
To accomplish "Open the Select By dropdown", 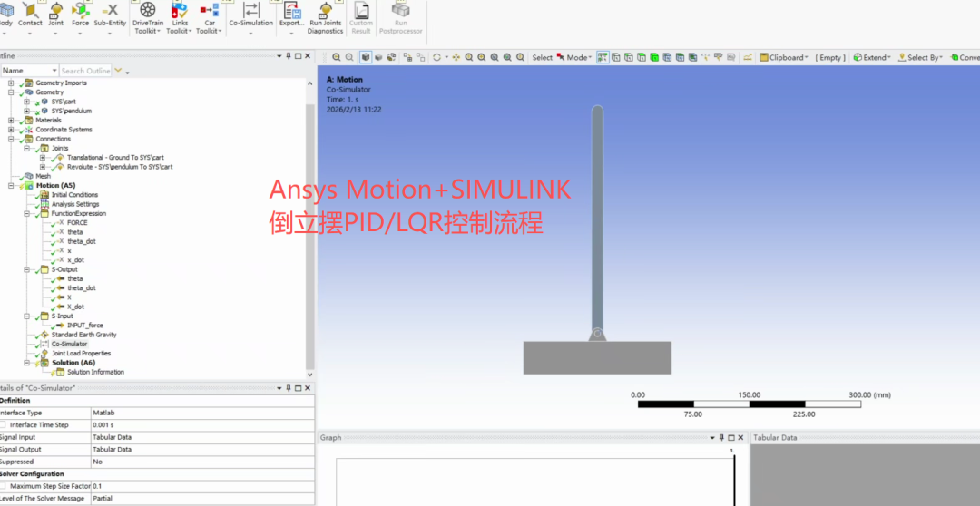I will pyautogui.click(x=920, y=57).
